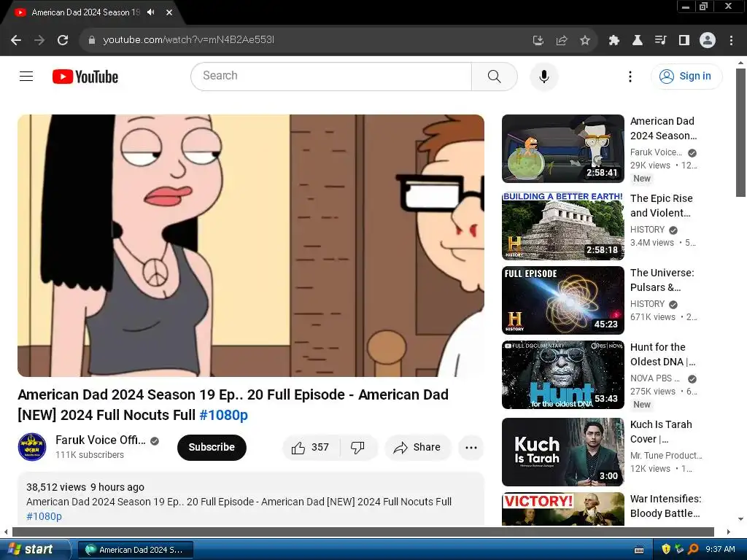
Task: Expand the video description box
Action: 251,499
